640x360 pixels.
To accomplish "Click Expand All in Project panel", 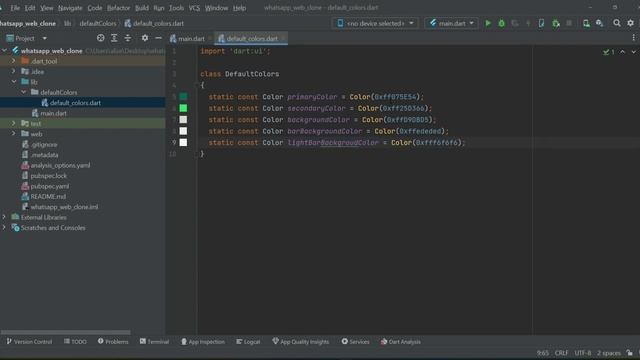I will click(x=114, y=38).
